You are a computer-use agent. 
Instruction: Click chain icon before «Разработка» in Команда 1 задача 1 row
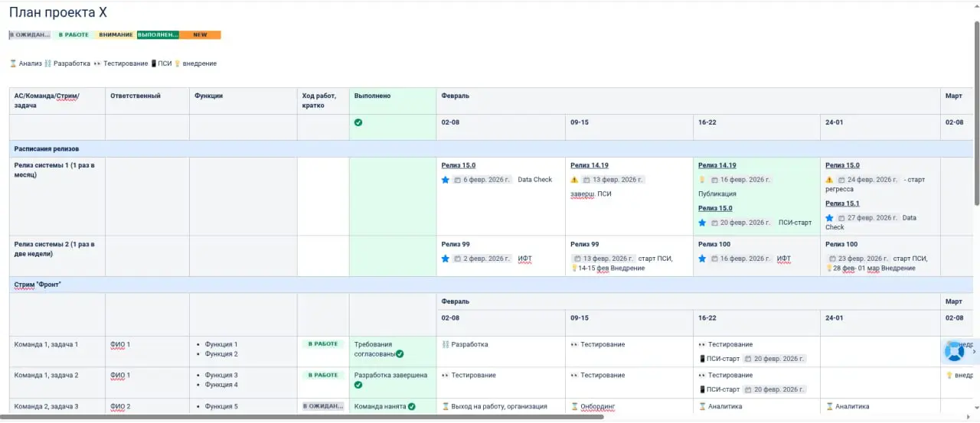(x=446, y=344)
